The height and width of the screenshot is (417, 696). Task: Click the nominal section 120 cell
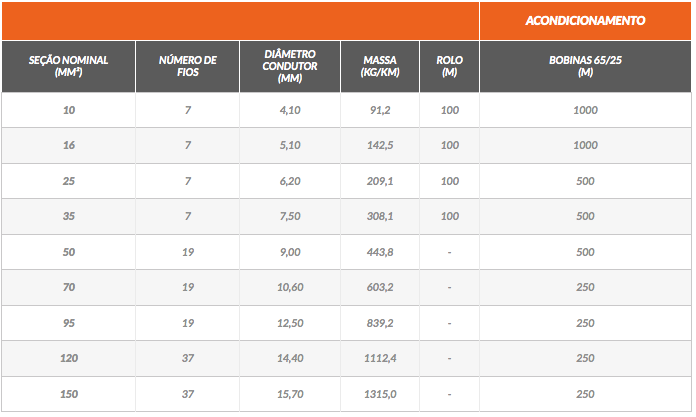pos(69,358)
